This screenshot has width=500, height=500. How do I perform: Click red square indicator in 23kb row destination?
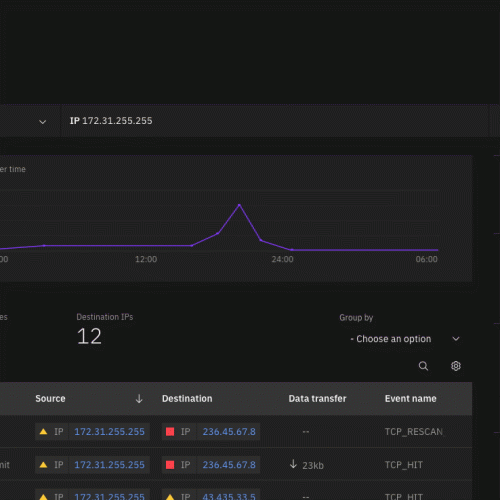tap(170, 465)
